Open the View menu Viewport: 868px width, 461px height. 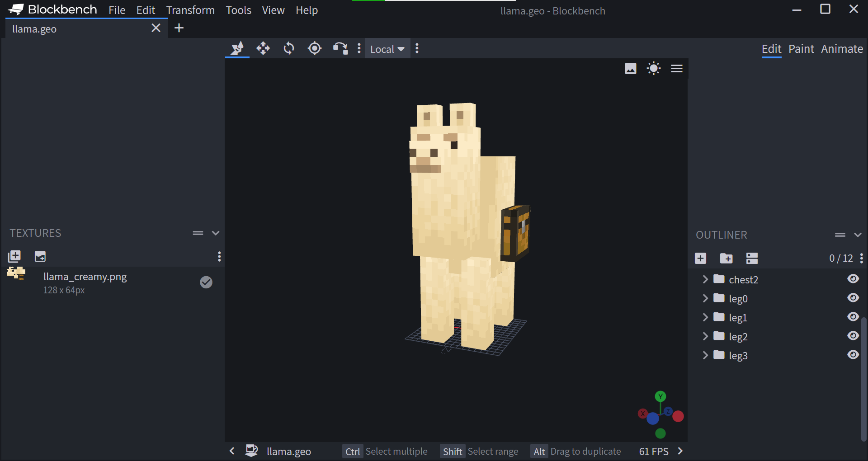coord(273,10)
